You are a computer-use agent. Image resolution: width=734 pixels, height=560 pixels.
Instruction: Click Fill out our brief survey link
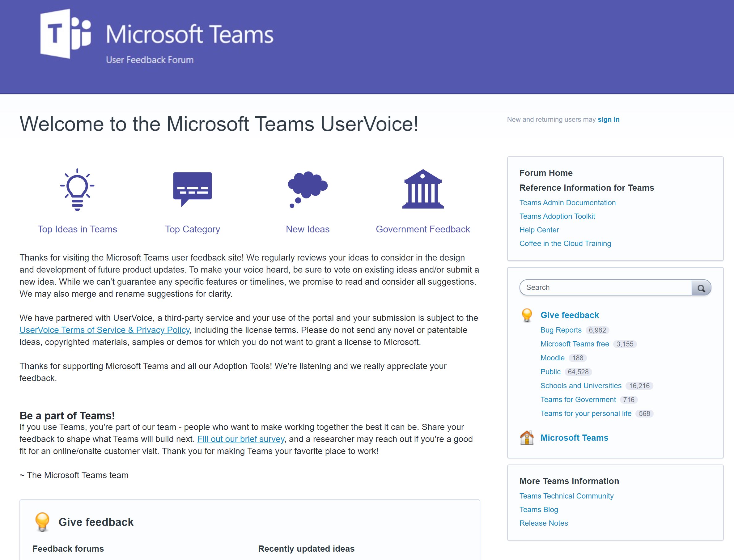click(x=241, y=439)
